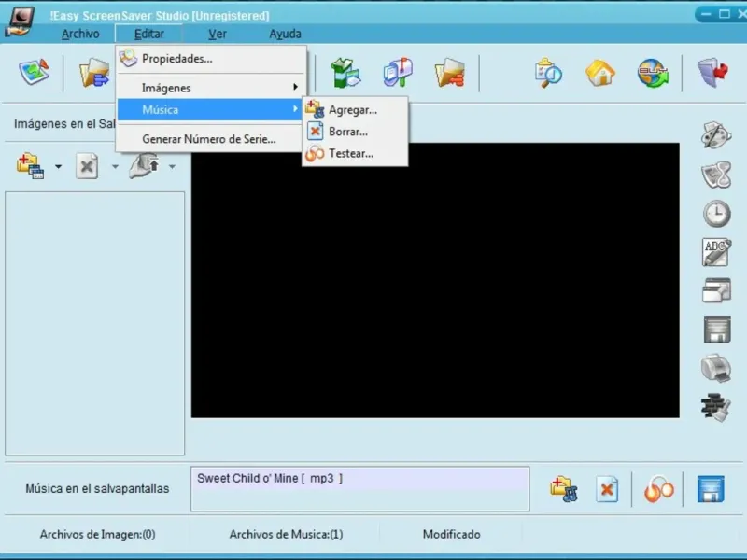Click Agregar... in Música submenu
The width and height of the screenshot is (747, 560).
click(355, 110)
